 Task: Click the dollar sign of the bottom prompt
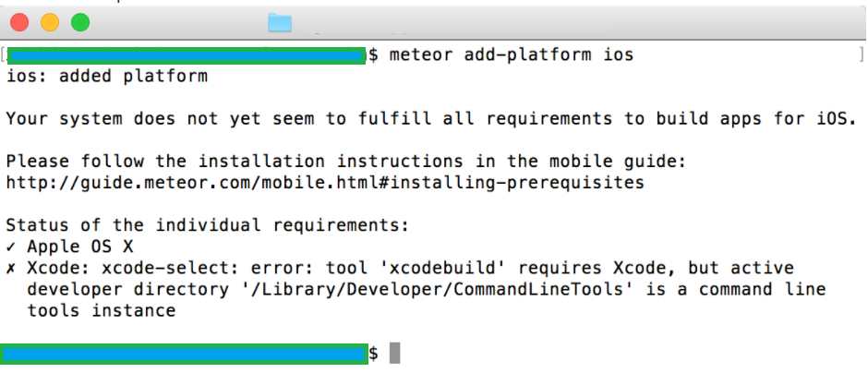pos(374,353)
